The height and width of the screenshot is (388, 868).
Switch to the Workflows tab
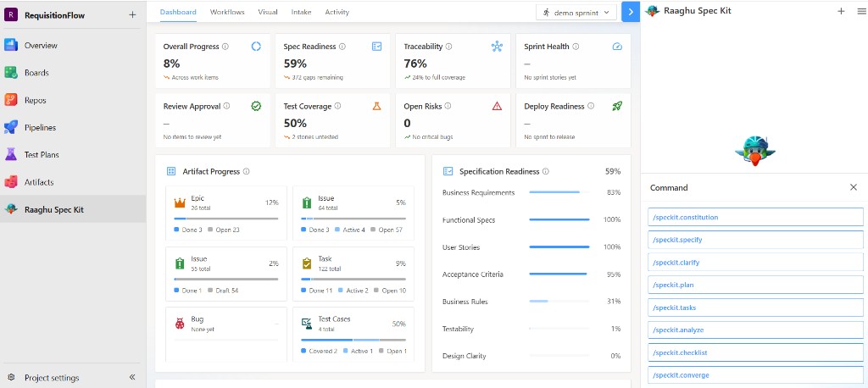[227, 12]
